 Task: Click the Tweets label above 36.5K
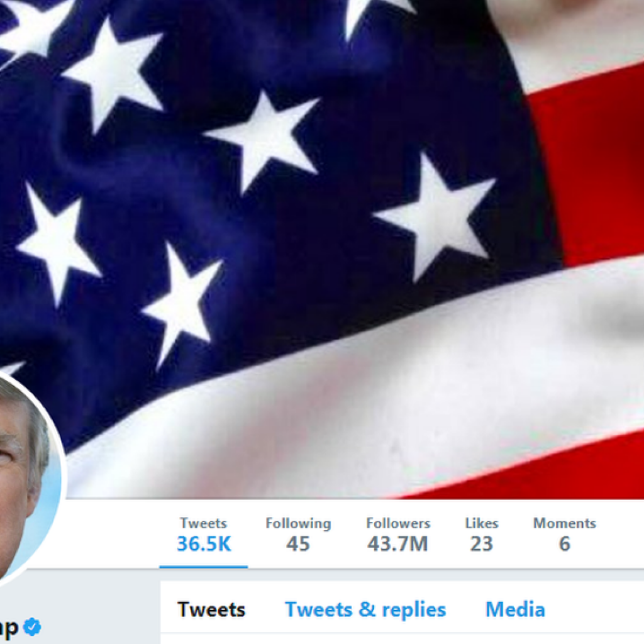pyautogui.click(x=203, y=523)
